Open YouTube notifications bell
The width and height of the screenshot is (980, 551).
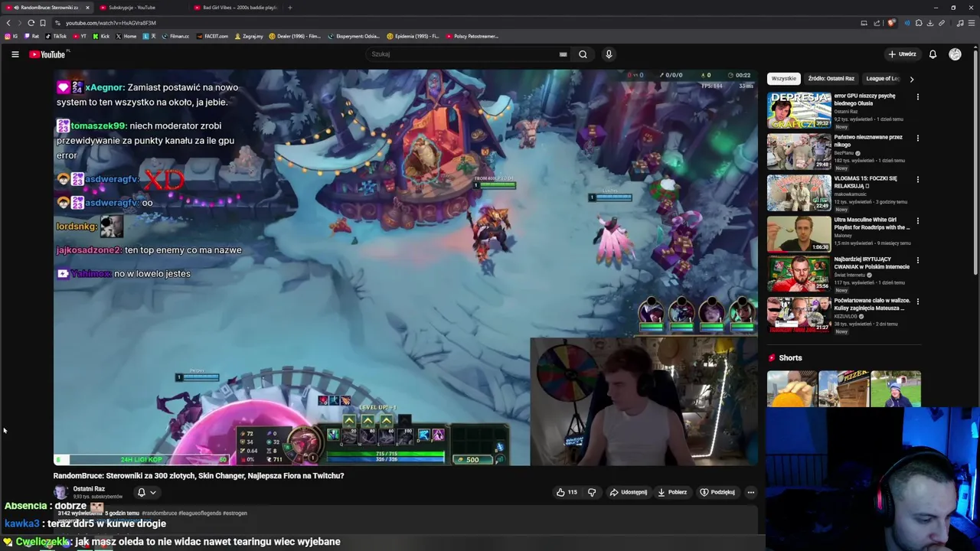pyautogui.click(x=933, y=54)
